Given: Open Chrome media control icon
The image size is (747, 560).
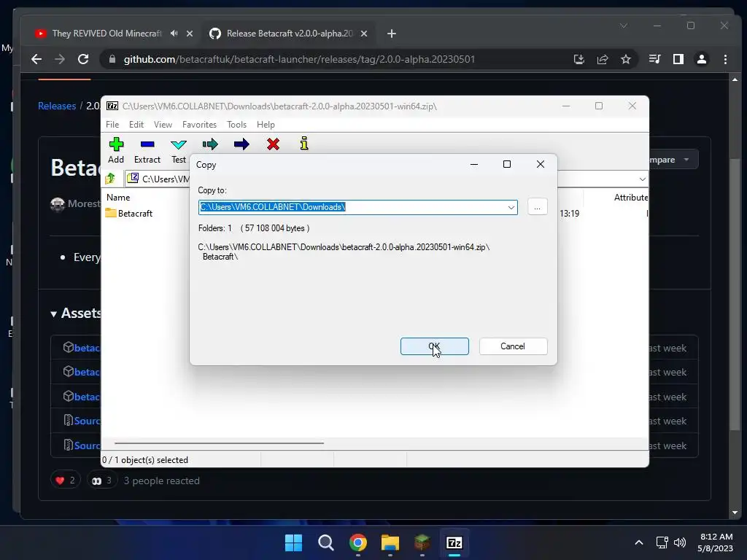Looking at the screenshot, I should (654, 59).
